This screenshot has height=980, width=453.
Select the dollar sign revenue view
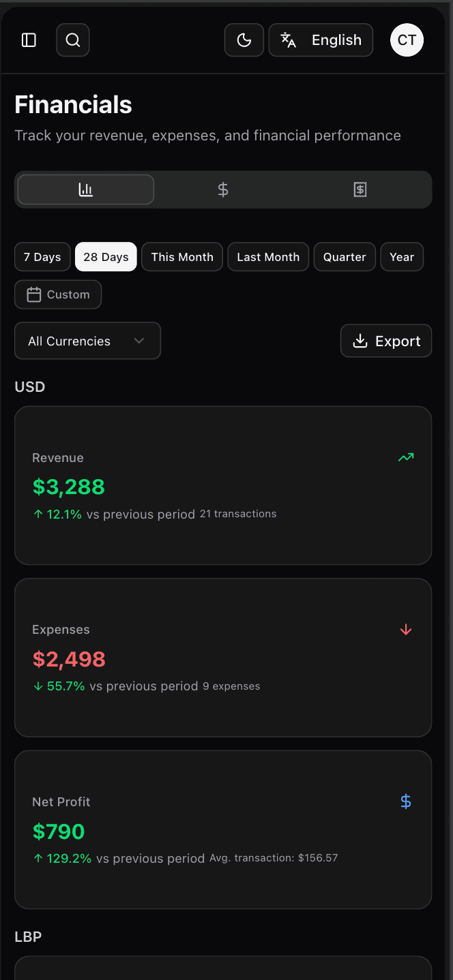[223, 189]
